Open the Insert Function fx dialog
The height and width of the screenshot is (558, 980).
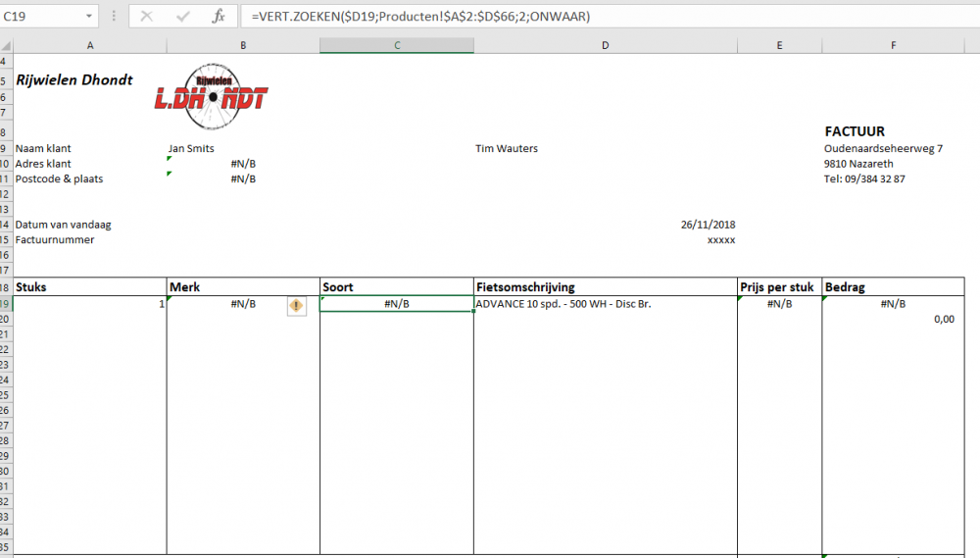pyautogui.click(x=219, y=17)
